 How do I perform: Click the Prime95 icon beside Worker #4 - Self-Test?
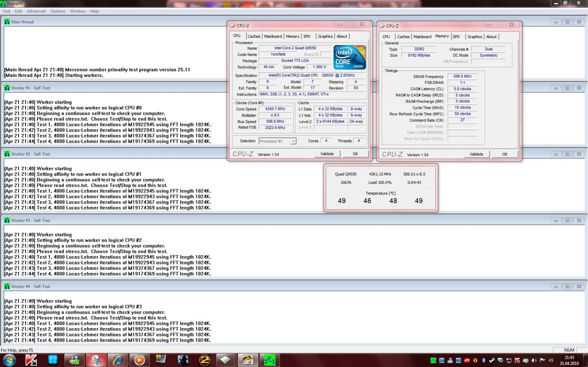(x=7, y=287)
